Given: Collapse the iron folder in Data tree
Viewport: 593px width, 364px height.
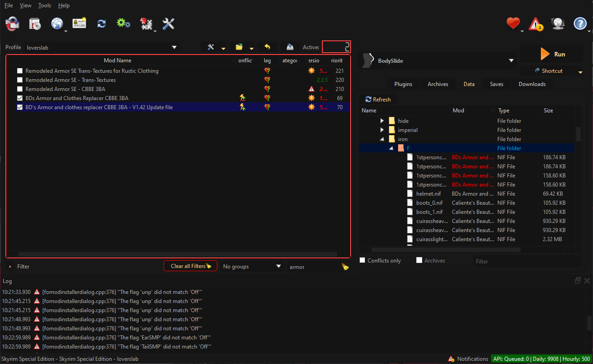Looking at the screenshot, I should tap(382, 139).
